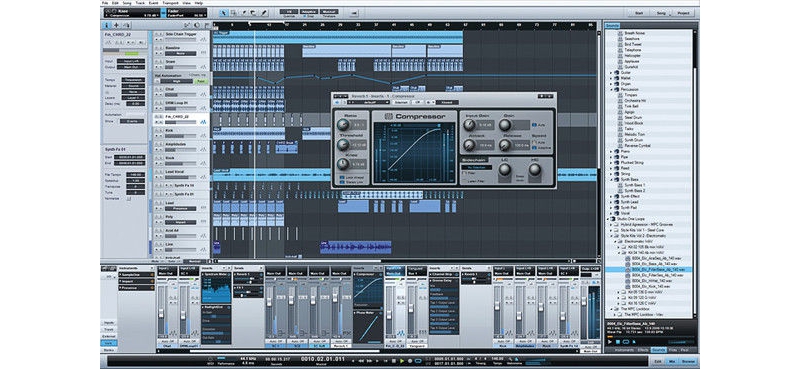The image size is (800, 369).
Task: Start playback with the transport Play button
Action: [402, 361]
